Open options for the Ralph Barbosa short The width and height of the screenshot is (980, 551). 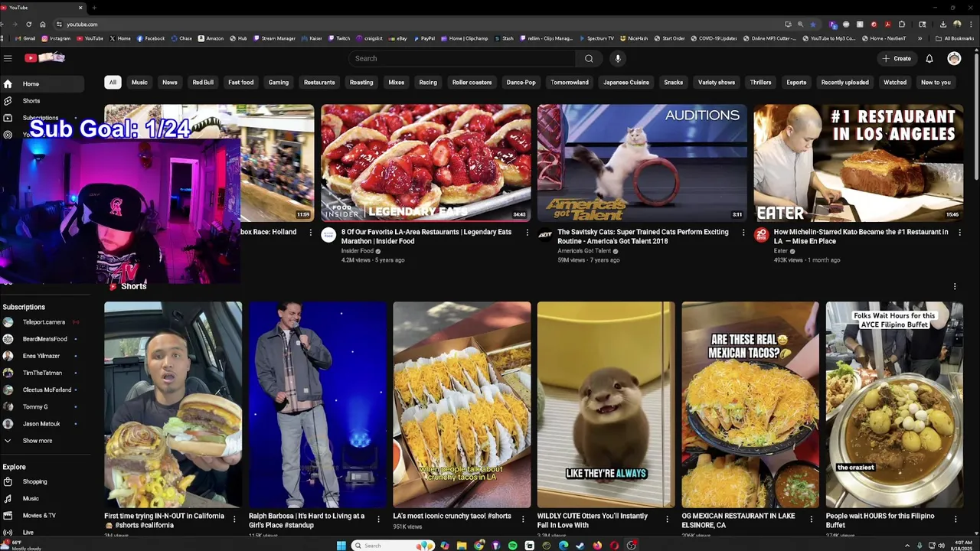(379, 519)
